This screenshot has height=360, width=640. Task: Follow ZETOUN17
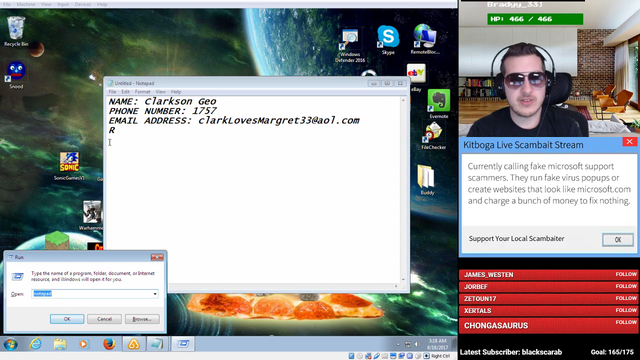(x=626, y=298)
